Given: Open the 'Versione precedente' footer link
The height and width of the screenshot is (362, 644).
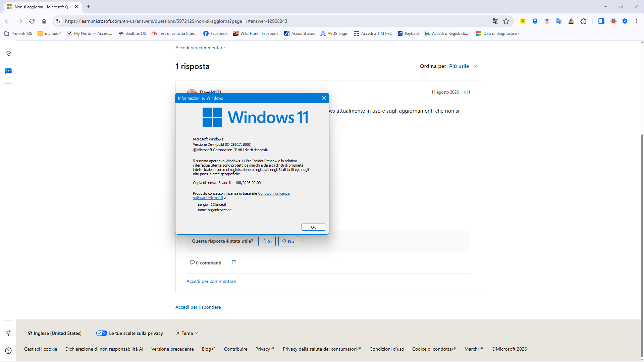Looking at the screenshot, I should coord(172,349).
